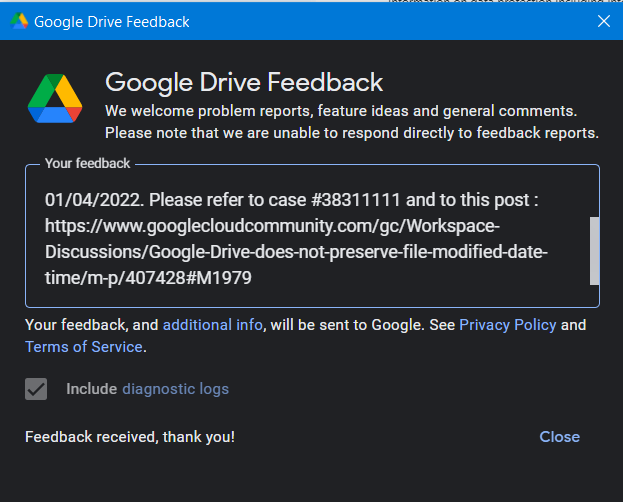
Task: Click the case #38311111 text in feedback
Action: tap(334, 200)
